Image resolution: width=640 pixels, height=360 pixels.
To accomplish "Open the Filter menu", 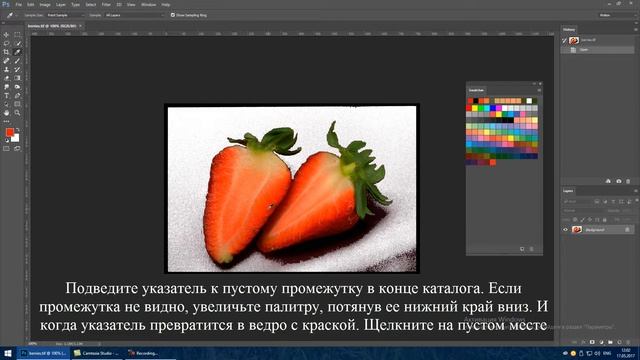I will pyautogui.click(x=106, y=4).
